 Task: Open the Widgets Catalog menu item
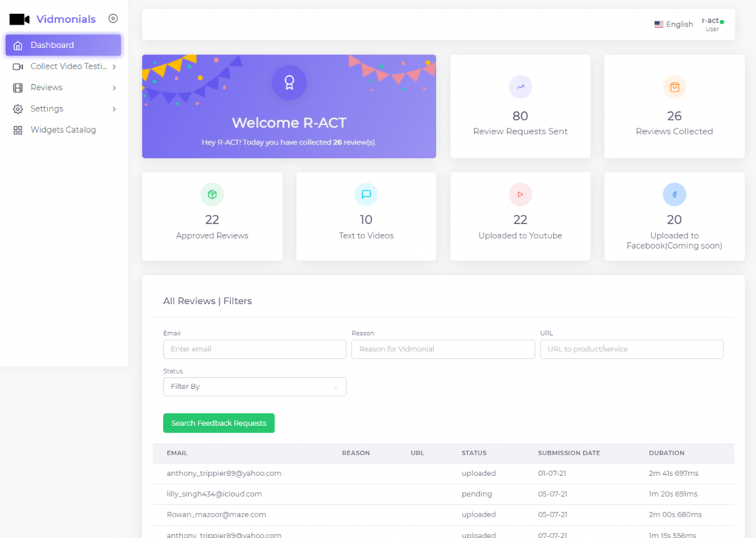pyautogui.click(x=63, y=130)
